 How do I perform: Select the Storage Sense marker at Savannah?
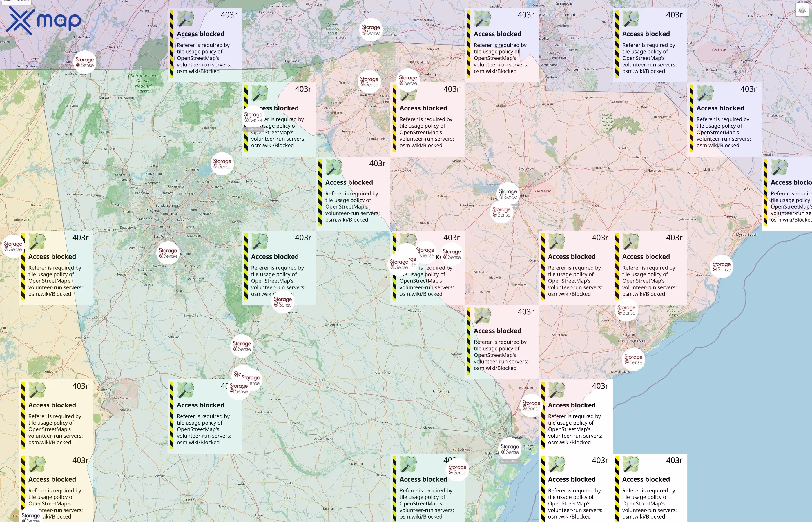(x=510, y=449)
